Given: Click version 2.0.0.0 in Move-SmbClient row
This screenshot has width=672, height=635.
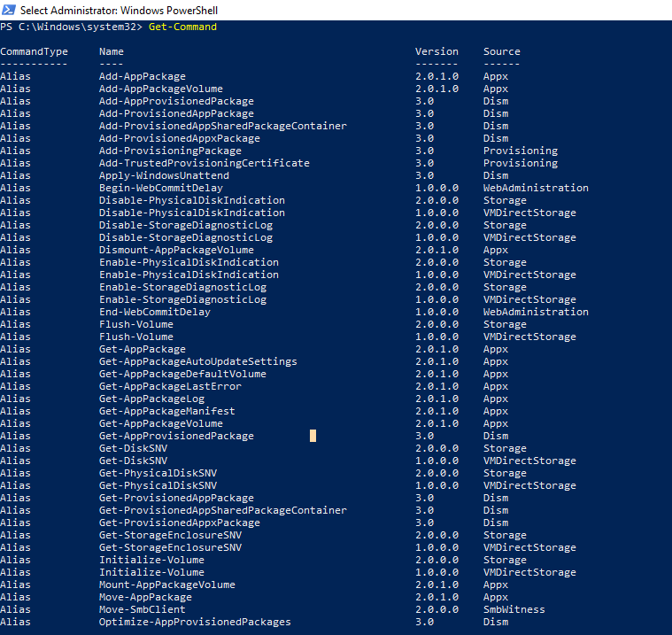Looking at the screenshot, I should 436,609.
